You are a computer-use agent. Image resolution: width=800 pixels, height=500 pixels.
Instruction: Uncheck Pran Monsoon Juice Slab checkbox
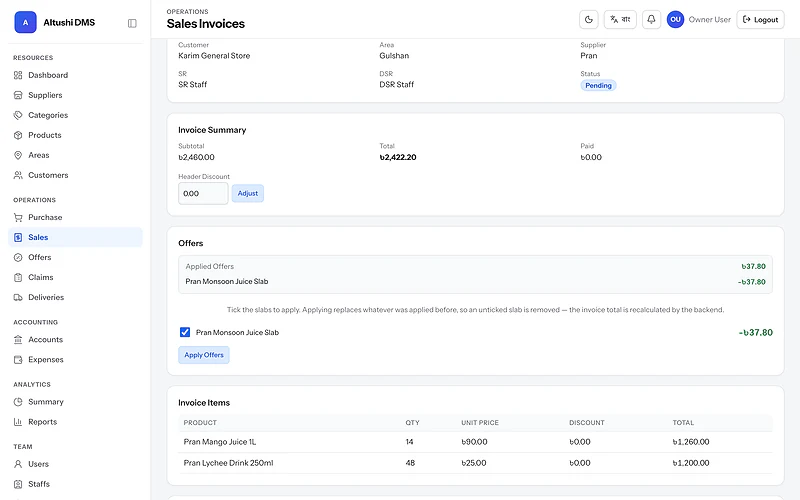pos(185,332)
